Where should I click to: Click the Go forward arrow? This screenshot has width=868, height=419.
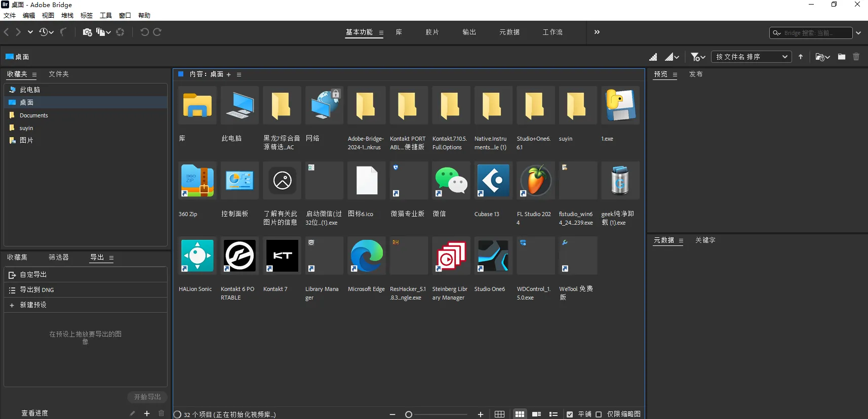click(18, 32)
